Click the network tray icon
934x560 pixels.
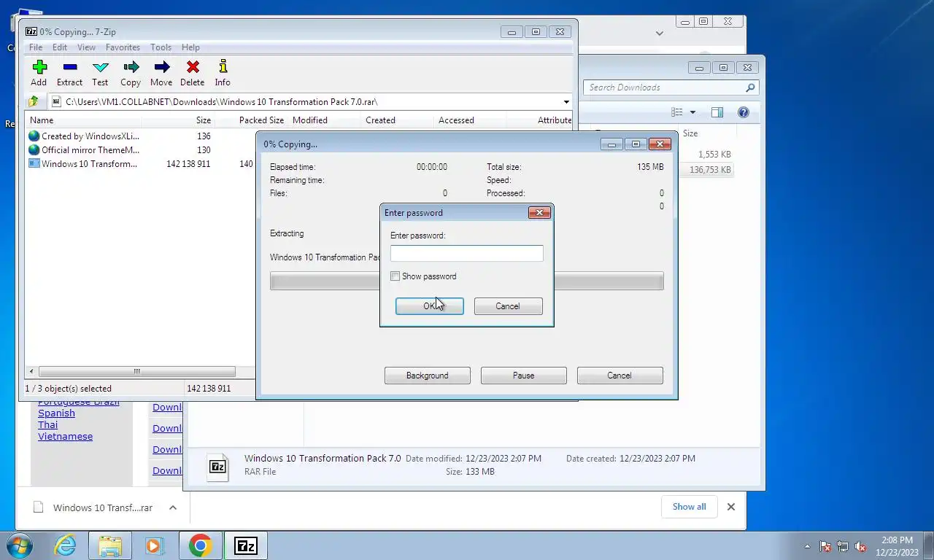point(843,546)
